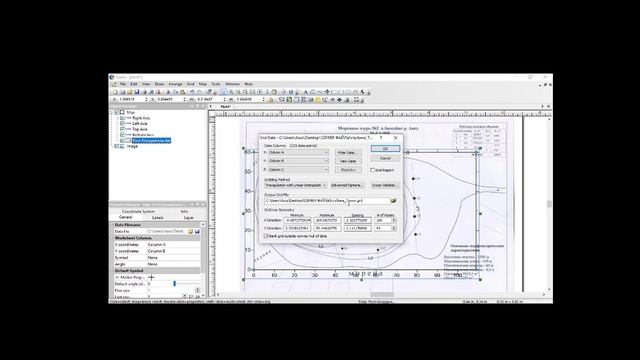Click OK in Grid Data dialog
Screen dimensions: 640x360
pos(385,149)
